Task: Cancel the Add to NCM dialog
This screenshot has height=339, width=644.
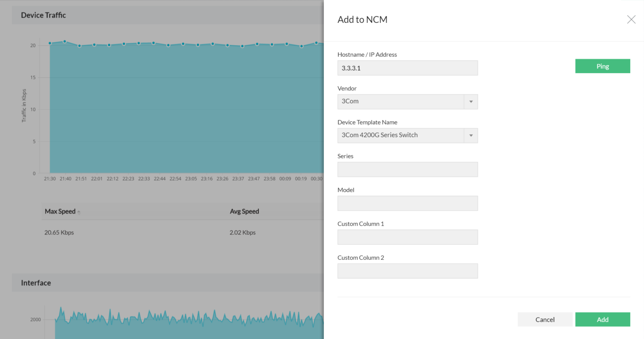Action: coord(545,319)
